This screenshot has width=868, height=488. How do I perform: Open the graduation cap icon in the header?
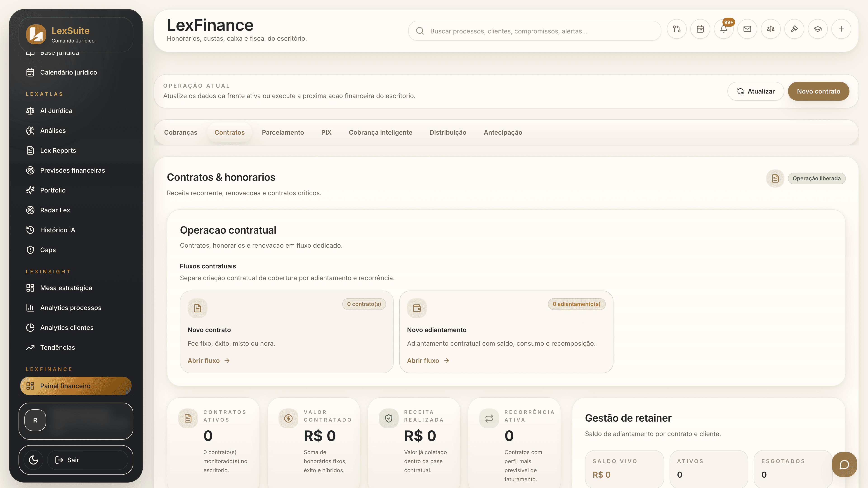[x=818, y=29]
